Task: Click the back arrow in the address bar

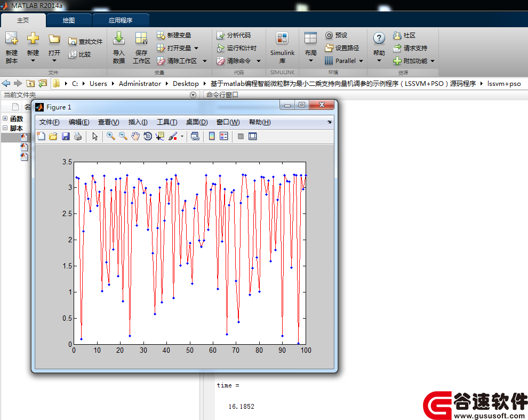Action: coord(6,83)
